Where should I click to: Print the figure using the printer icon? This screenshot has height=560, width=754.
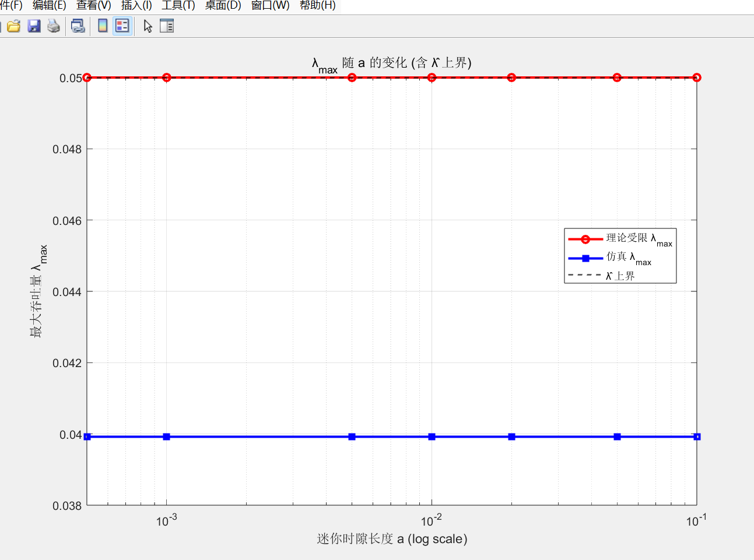click(x=54, y=26)
